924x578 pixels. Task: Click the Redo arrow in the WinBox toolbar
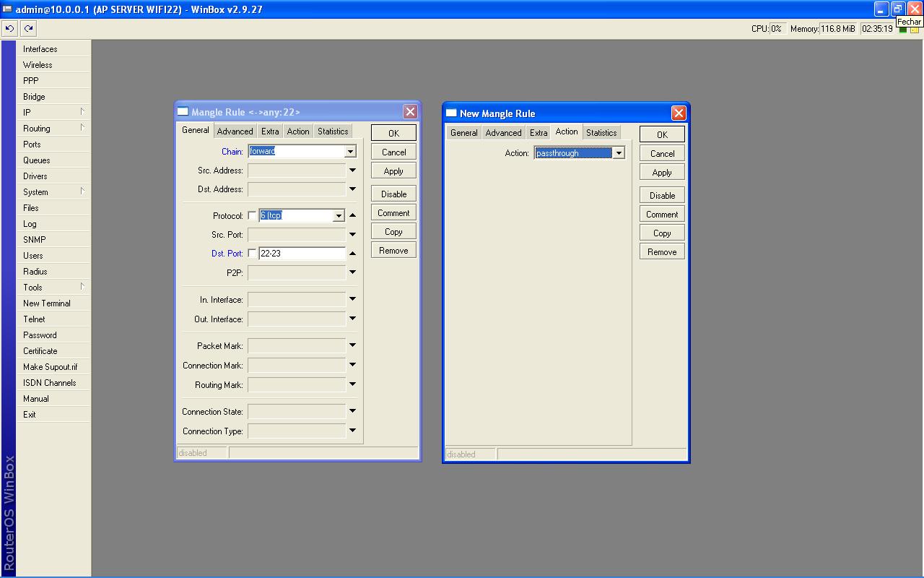28,28
